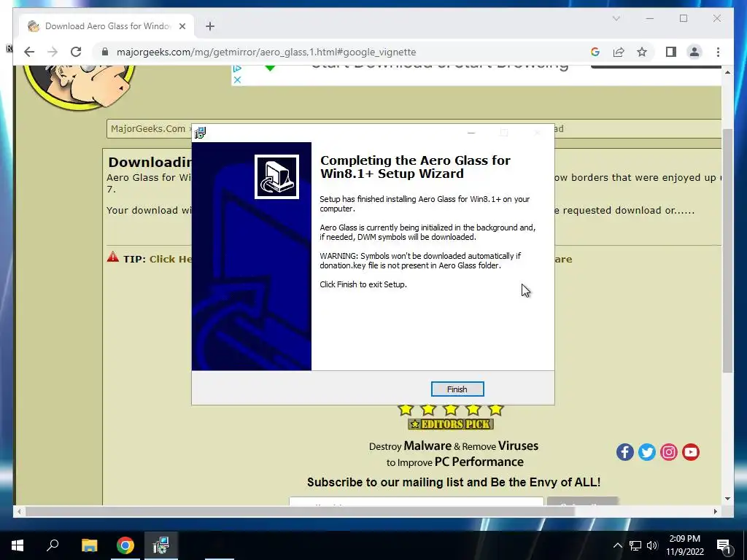747x560 pixels.
Task: Go forward in the Chrome browser
Action: point(53,52)
